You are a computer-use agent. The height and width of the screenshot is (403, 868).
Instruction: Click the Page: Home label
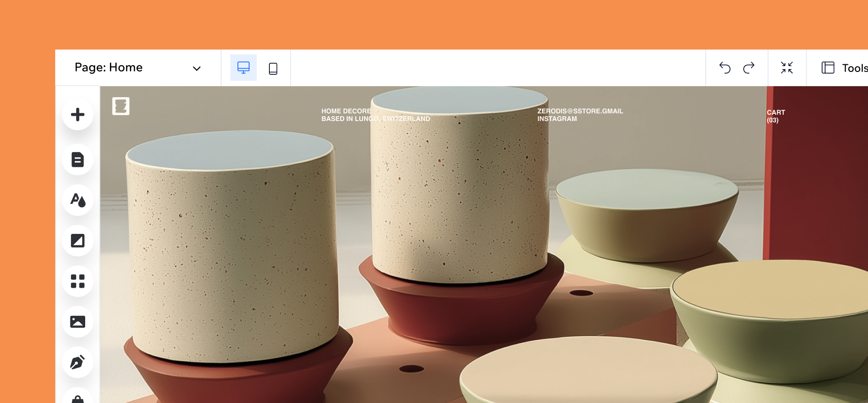(108, 68)
